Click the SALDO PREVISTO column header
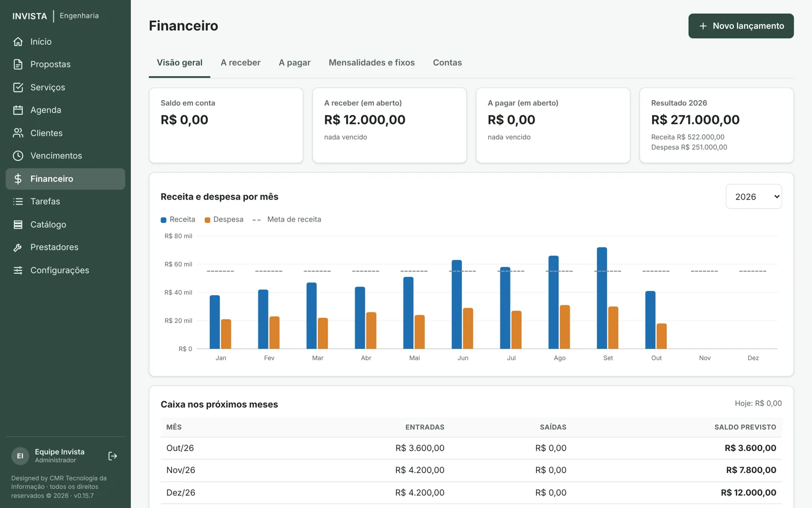 (x=745, y=427)
